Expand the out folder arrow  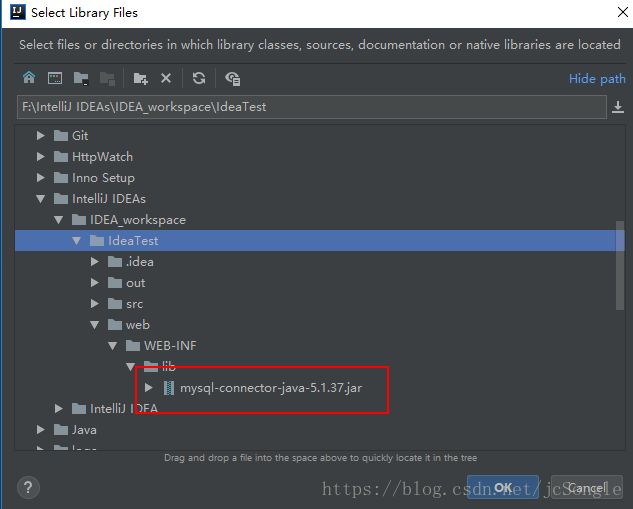(x=94, y=283)
